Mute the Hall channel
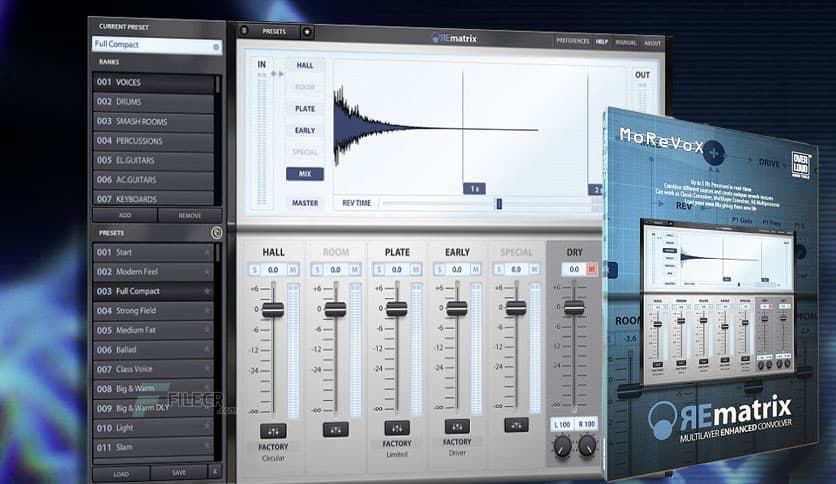This screenshot has height=484, width=836. (x=292, y=270)
